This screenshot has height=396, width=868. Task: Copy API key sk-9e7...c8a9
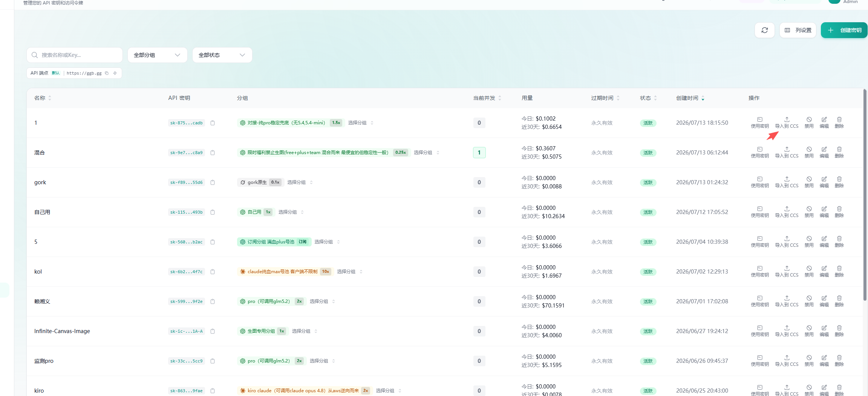pos(213,153)
